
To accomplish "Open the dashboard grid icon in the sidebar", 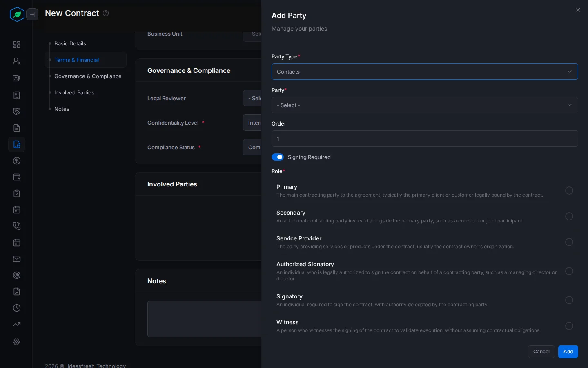I will tap(17, 45).
